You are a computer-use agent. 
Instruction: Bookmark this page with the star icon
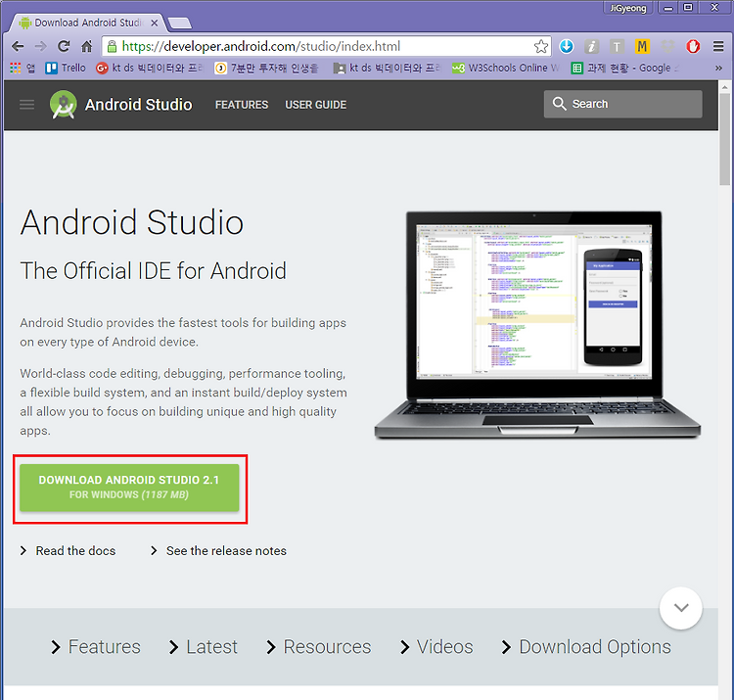[540, 46]
